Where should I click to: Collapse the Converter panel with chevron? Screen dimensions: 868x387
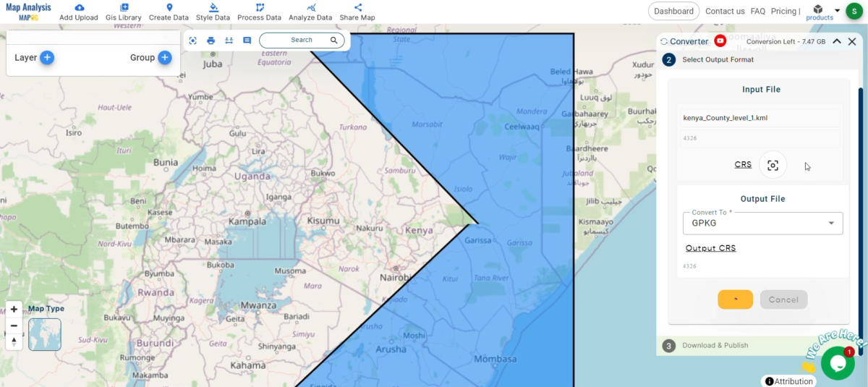pos(836,41)
